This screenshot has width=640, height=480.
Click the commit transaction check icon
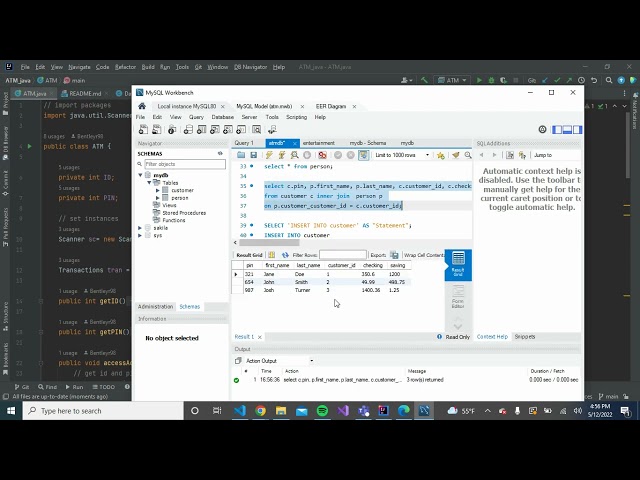338,155
